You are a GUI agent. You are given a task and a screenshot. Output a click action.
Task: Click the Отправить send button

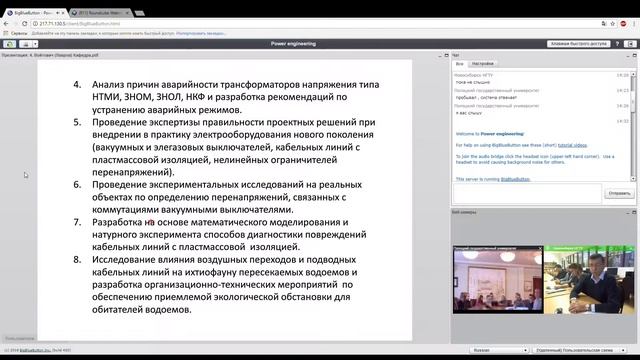click(619, 193)
